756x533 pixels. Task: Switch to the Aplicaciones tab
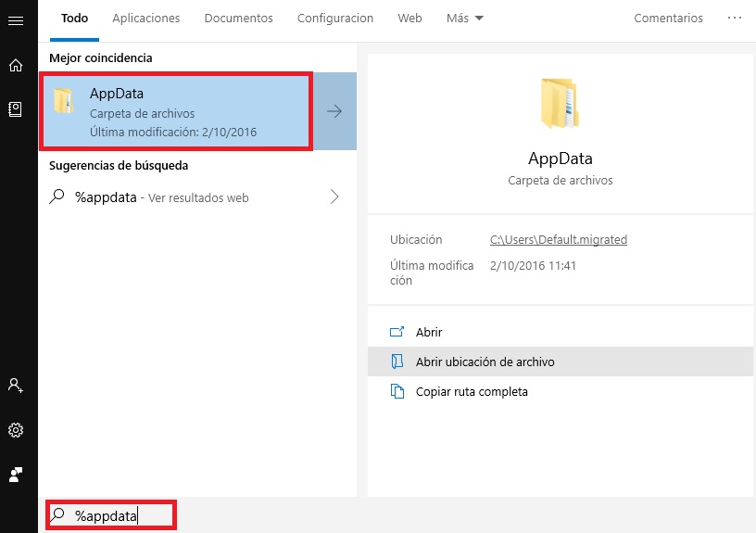(145, 19)
